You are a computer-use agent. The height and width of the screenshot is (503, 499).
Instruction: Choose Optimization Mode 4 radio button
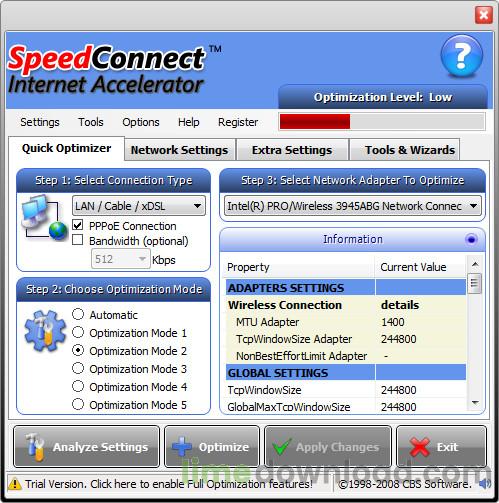[78, 386]
